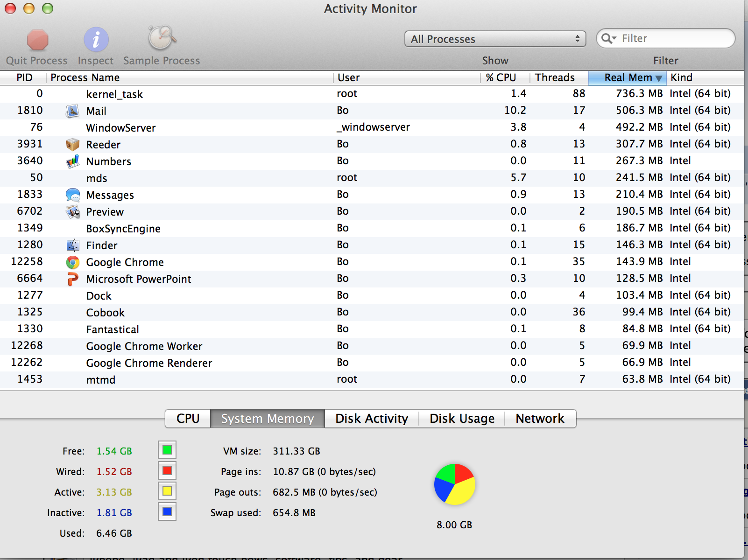Select the WindowServer process row
The width and height of the screenshot is (748, 560).
pos(372,127)
